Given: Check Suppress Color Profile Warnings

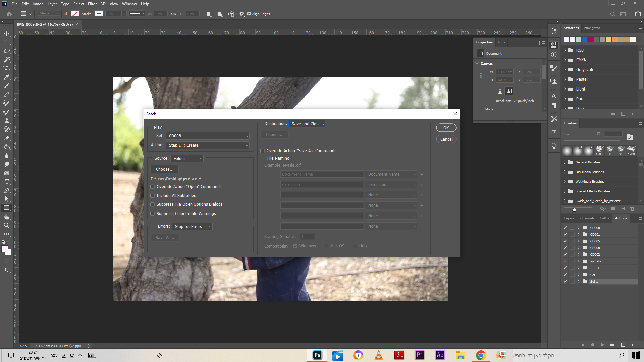Looking at the screenshot, I should click(x=153, y=214).
